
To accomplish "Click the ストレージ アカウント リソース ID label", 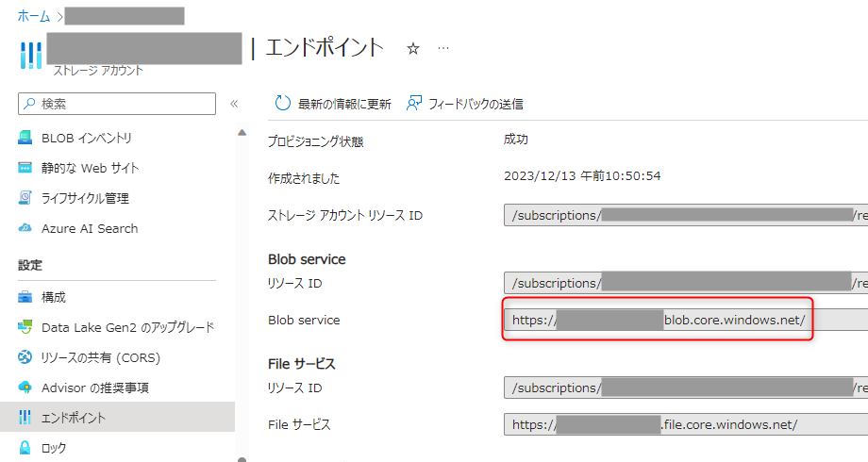I will (x=345, y=215).
